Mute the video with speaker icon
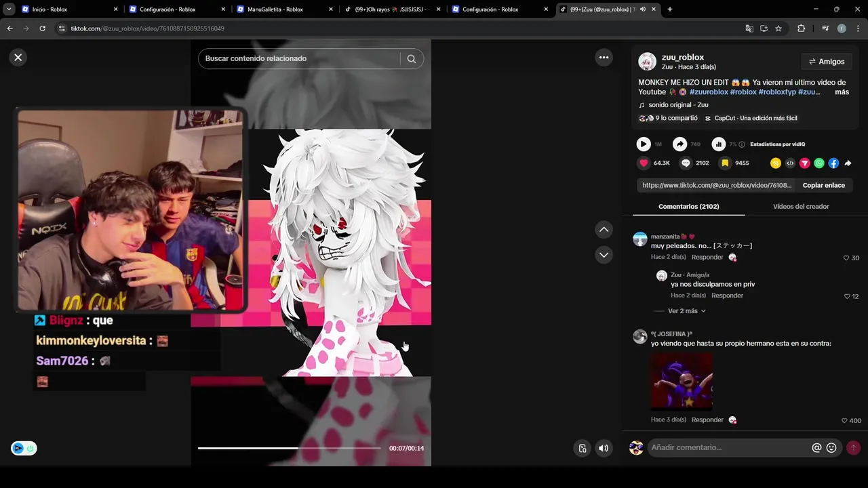Image resolution: width=868 pixels, height=488 pixels. tap(604, 448)
